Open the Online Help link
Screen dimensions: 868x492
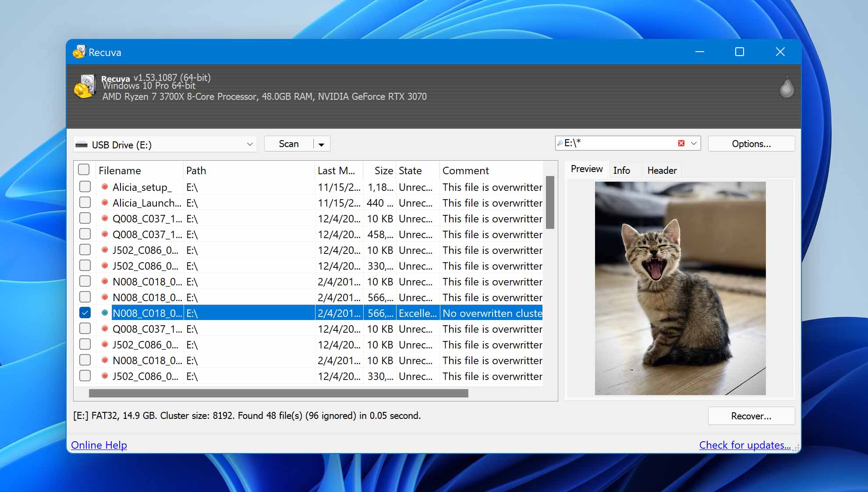[x=99, y=445]
